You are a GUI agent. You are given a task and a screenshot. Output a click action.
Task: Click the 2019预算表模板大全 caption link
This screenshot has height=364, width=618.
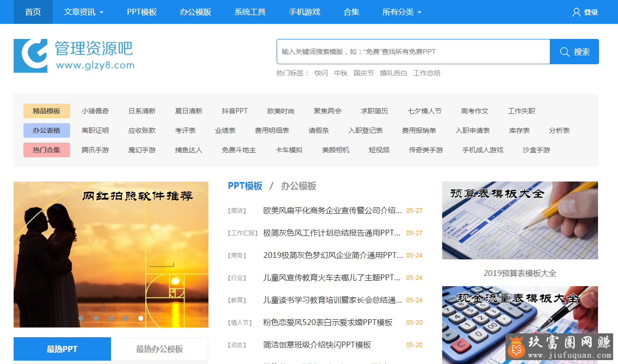click(520, 273)
